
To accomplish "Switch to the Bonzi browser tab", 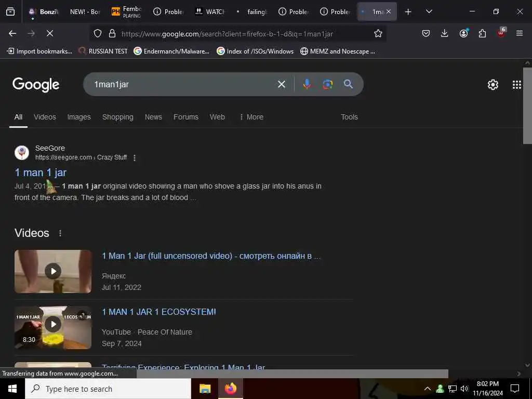I will tap(44, 12).
